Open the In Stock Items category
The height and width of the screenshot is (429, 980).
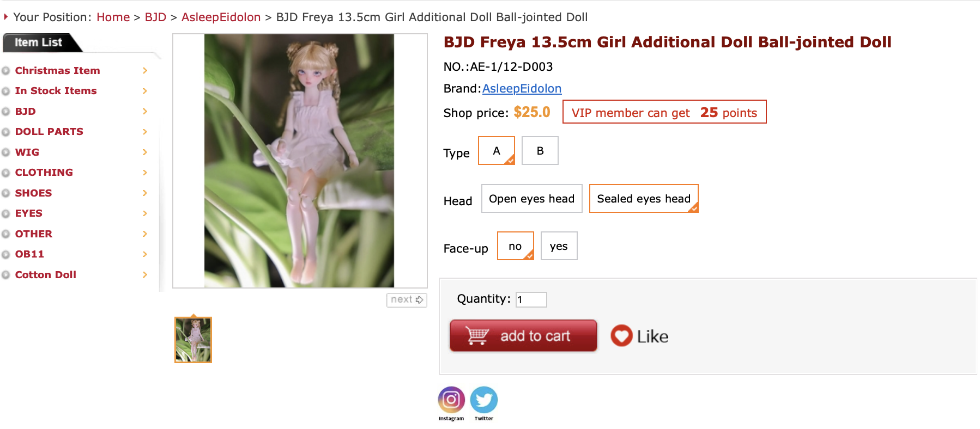coord(56,91)
